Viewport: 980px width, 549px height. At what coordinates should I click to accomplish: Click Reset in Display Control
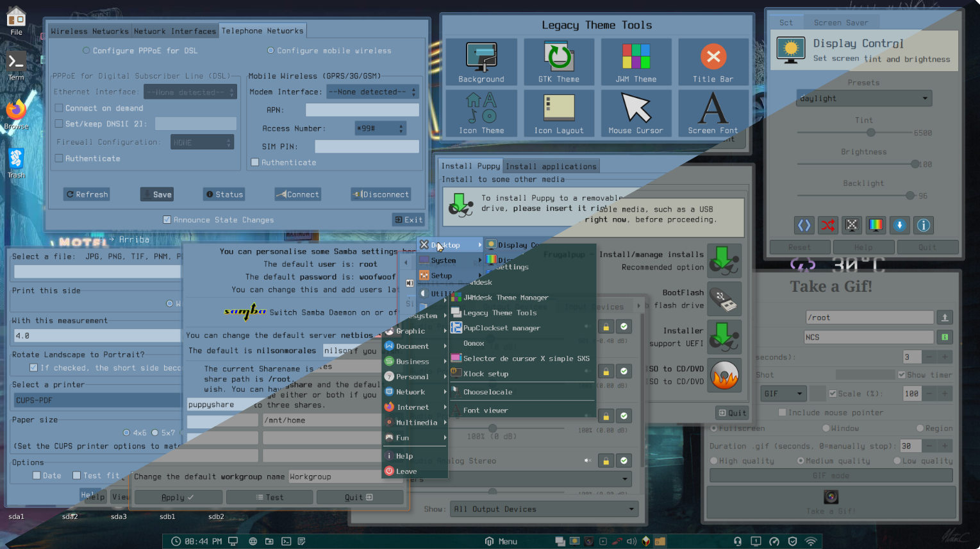click(799, 247)
